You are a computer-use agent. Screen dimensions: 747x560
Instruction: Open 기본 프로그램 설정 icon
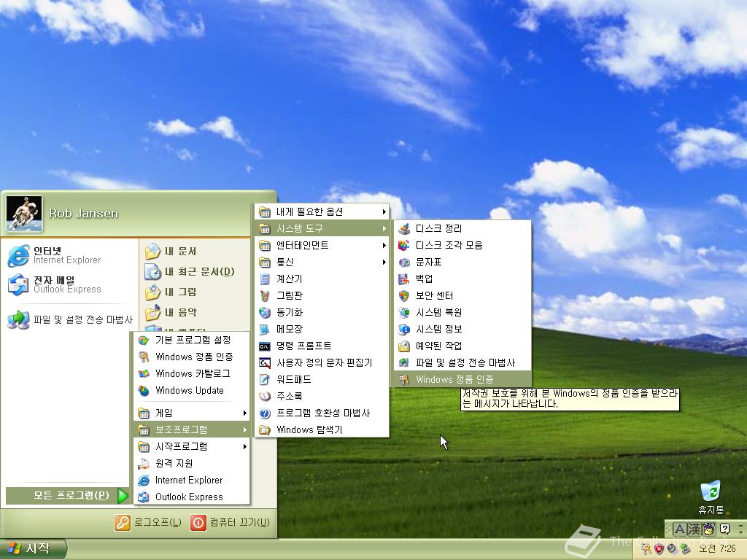point(144,340)
